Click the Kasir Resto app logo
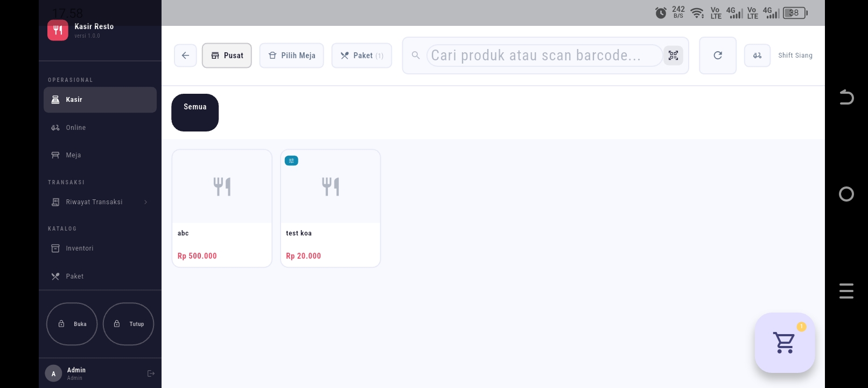Image resolution: width=868 pixels, height=388 pixels. pos(58,30)
